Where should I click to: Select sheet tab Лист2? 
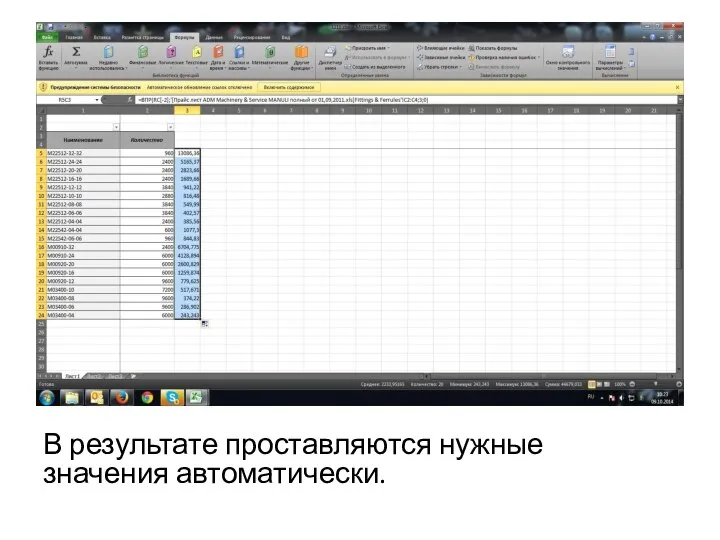(94, 376)
